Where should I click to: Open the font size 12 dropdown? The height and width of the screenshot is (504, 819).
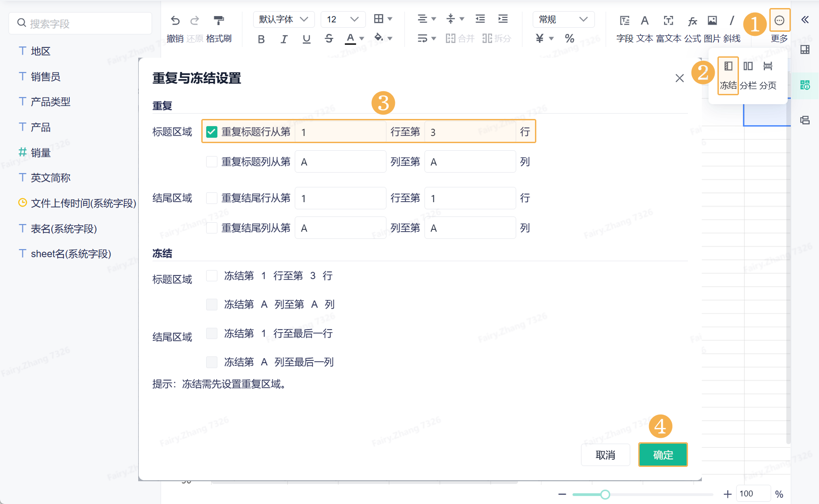coord(343,19)
